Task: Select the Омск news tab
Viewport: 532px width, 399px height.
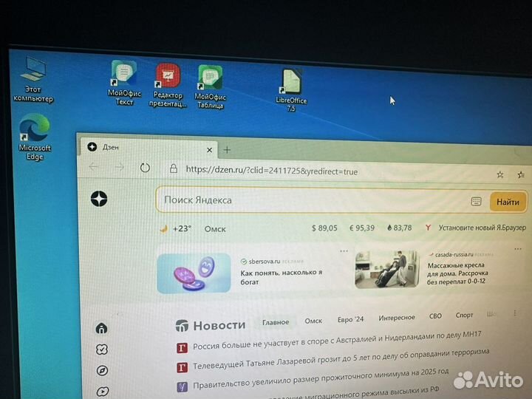Action: [x=313, y=321]
